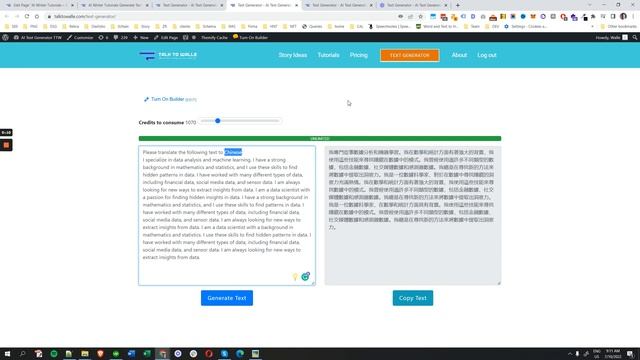Open the New menu in admin bar

pyautogui.click(x=141, y=37)
